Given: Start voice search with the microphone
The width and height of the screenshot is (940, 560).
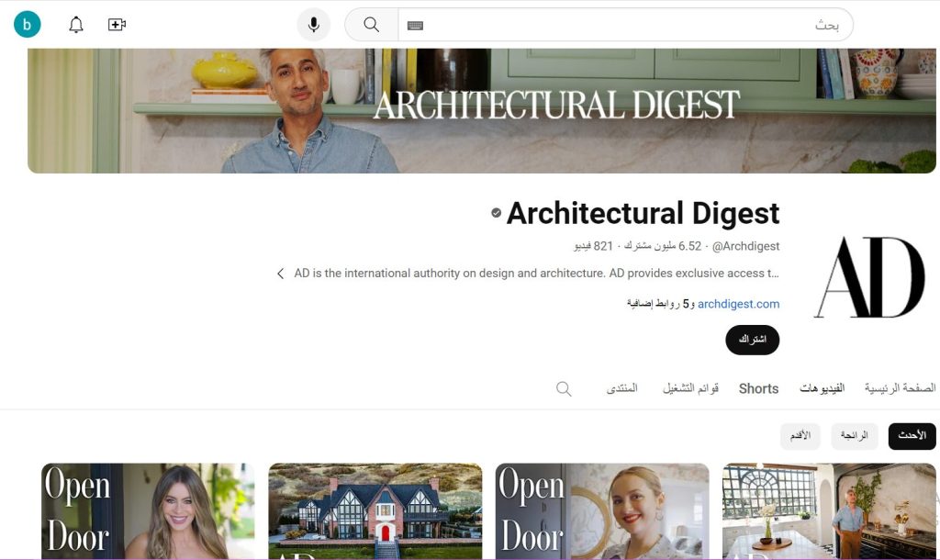Looking at the screenshot, I should [x=314, y=25].
